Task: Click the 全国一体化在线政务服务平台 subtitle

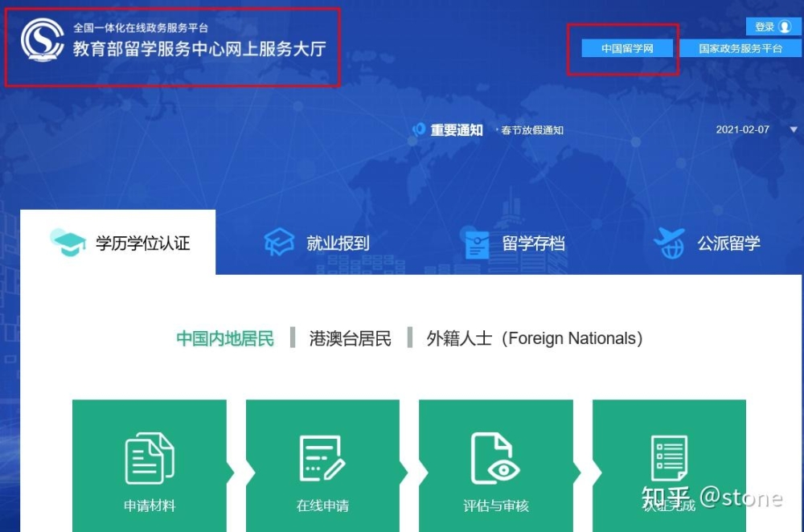Action: point(141,27)
